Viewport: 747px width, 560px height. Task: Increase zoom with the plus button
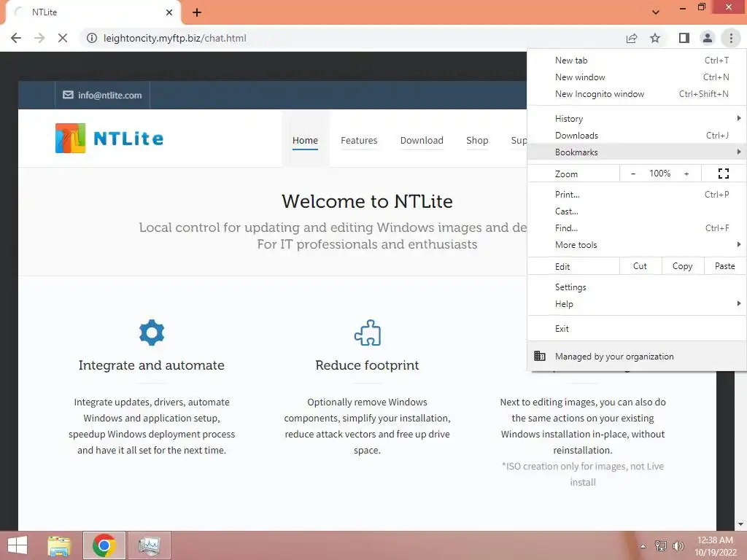point(686,174)
